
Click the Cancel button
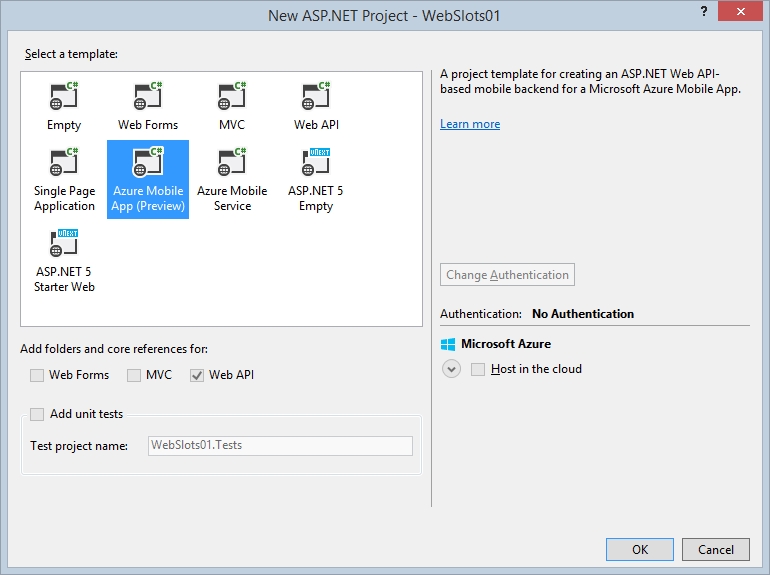(x=716, y=549)
